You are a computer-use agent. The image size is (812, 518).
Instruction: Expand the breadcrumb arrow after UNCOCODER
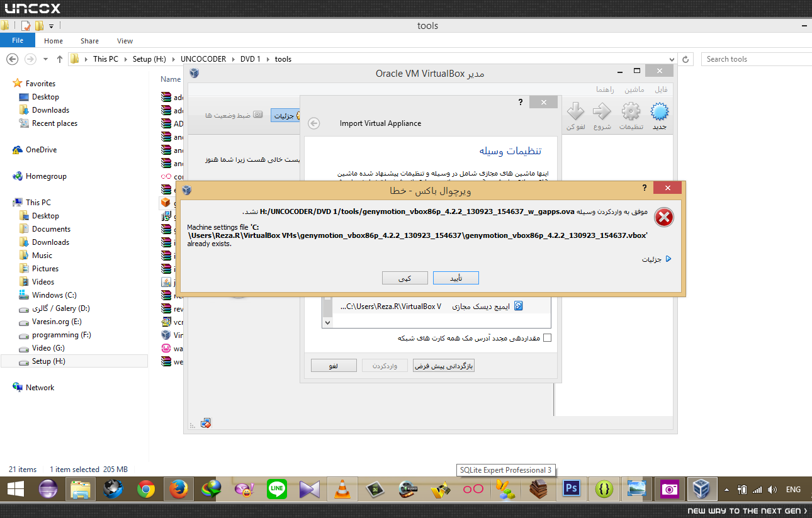pyautogui.click(x=233, y=59)
